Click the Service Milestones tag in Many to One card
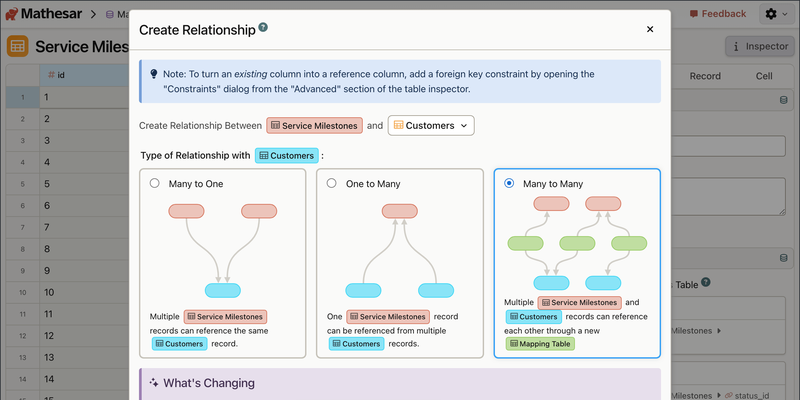800x400 pixels. [225, 317]
